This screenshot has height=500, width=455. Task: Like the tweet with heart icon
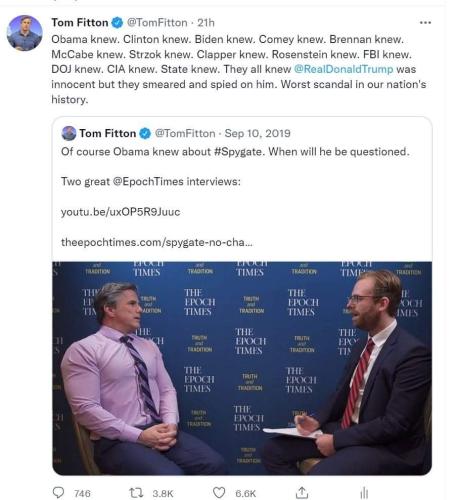219,493
